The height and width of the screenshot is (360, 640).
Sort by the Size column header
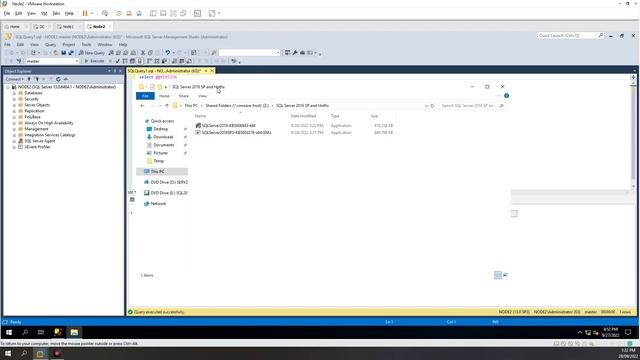tap(374, 116)
